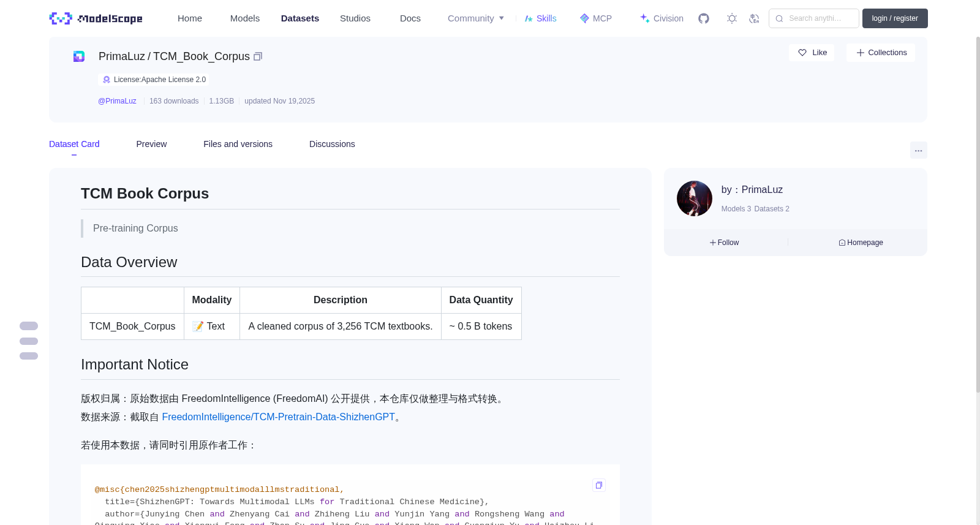Click the 'TCM Book Corpus' title heading
This screenshot has height=525, width=980.
[145, 194]
